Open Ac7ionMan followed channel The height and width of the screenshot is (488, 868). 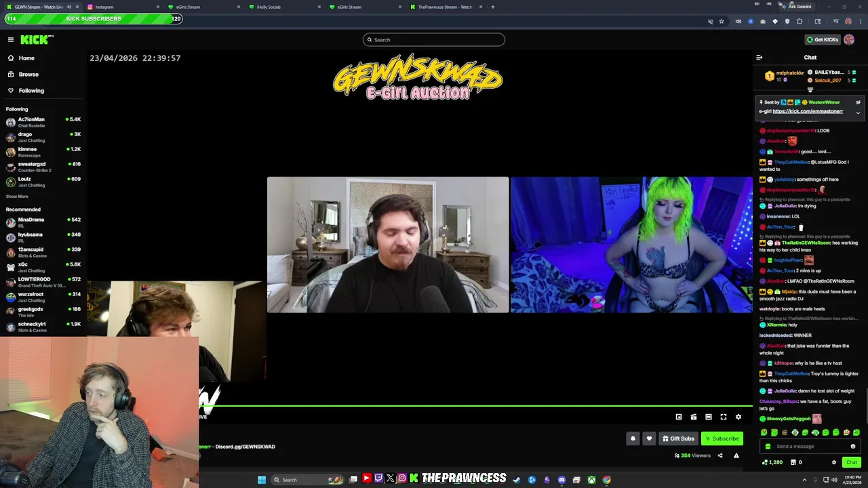(x=43, y=122)
